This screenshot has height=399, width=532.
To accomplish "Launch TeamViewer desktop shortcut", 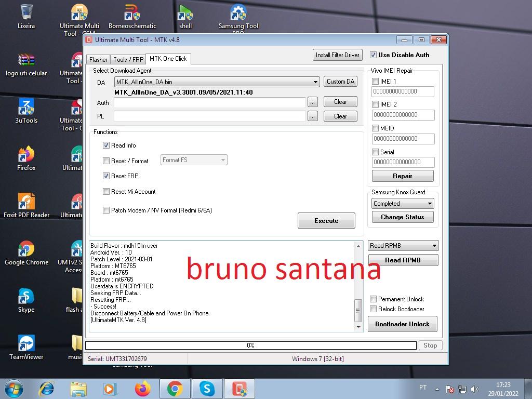I will (26, 348).
